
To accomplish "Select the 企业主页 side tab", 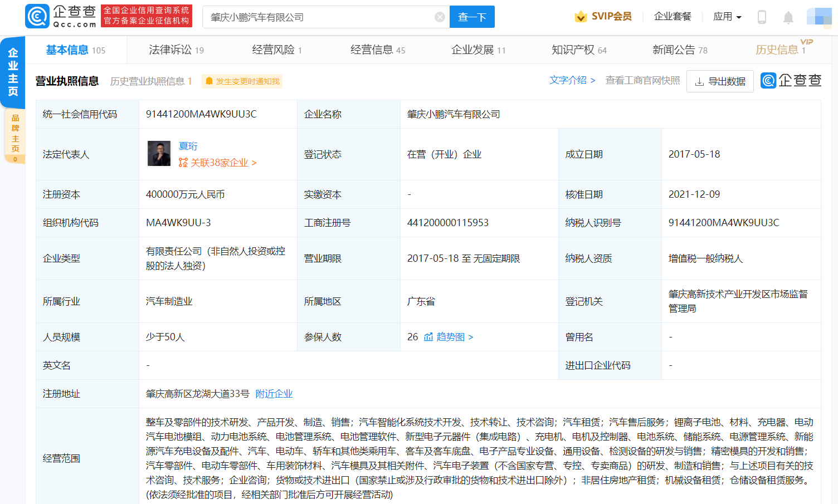I will point(13,72).
